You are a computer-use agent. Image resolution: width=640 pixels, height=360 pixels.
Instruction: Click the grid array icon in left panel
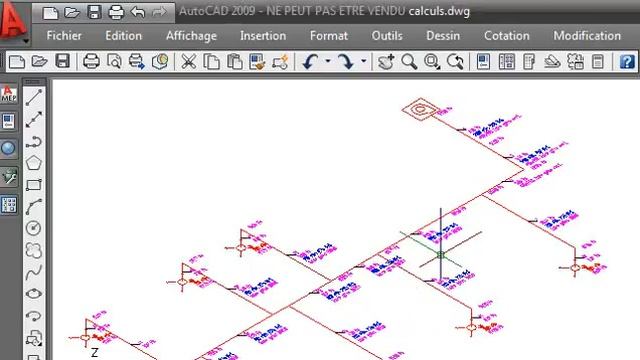[9, 205]
